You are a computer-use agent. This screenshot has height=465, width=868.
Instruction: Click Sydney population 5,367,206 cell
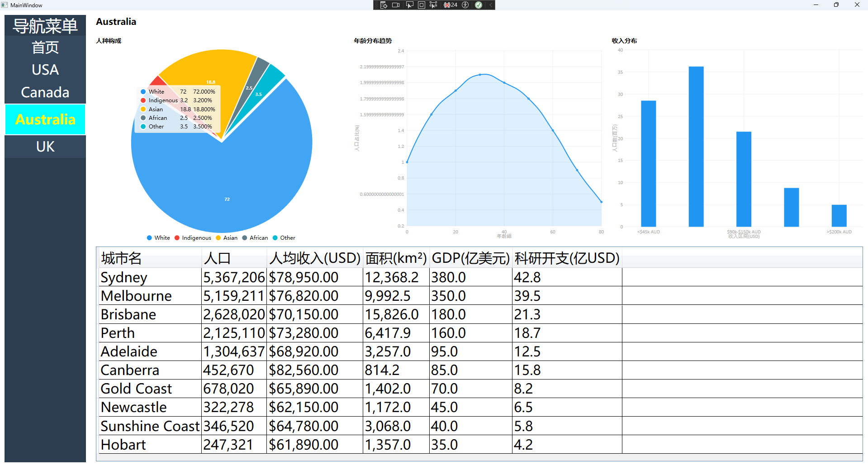[x=234, y=277]
